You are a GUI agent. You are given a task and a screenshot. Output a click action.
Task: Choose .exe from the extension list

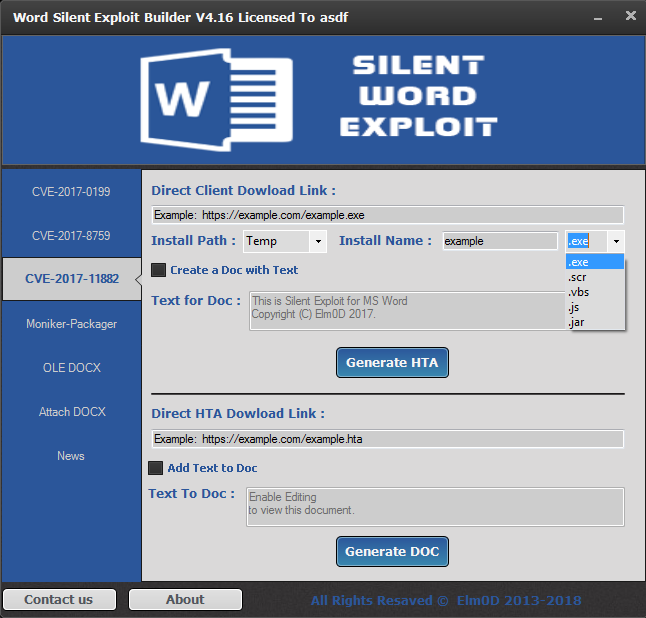pos(595,262)
